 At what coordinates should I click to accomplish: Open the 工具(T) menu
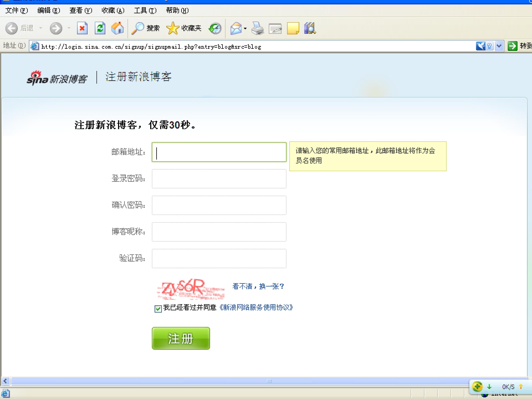(x=145, y=11)
